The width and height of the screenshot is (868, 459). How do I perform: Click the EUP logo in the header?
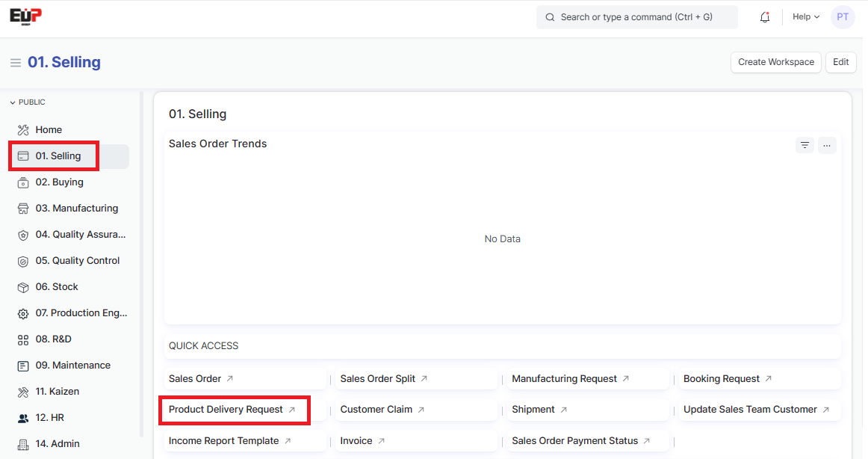(x=25, y=16)
